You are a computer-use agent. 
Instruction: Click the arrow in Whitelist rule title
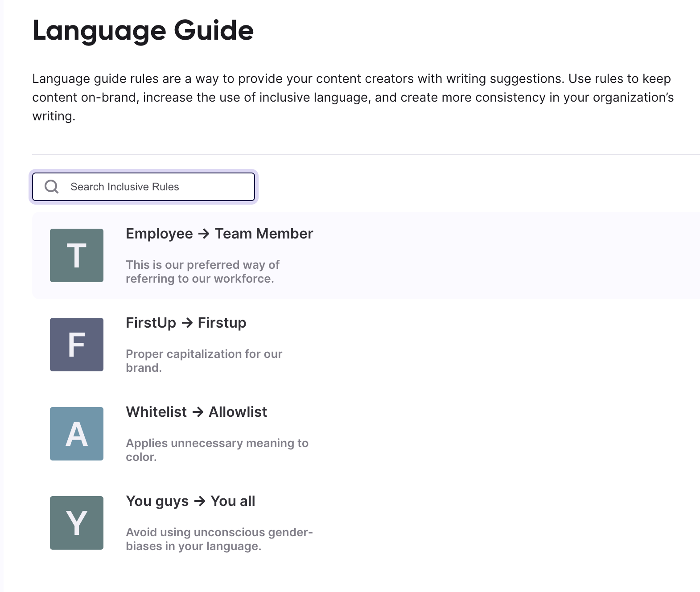pyautogui.click(x=198, y=412)
